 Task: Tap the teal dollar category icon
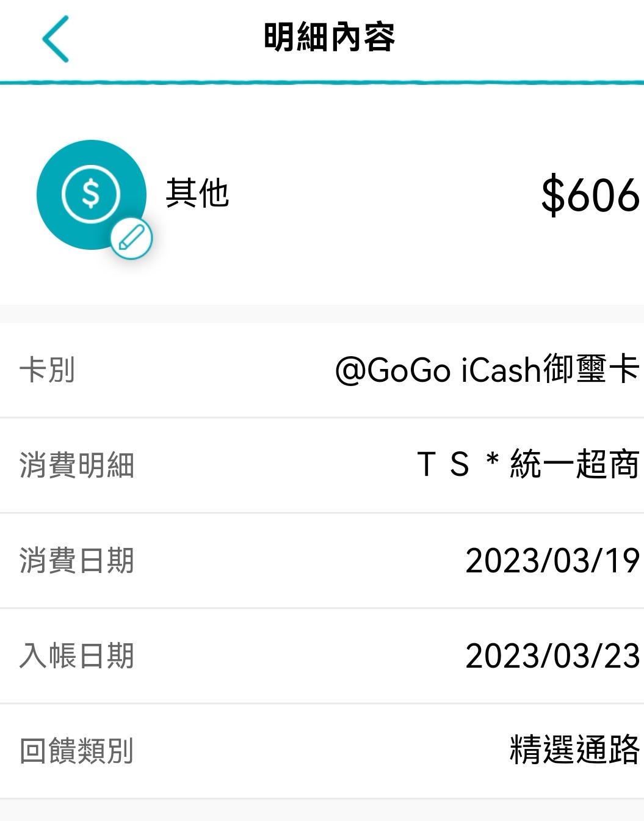(x=90, y=194)
